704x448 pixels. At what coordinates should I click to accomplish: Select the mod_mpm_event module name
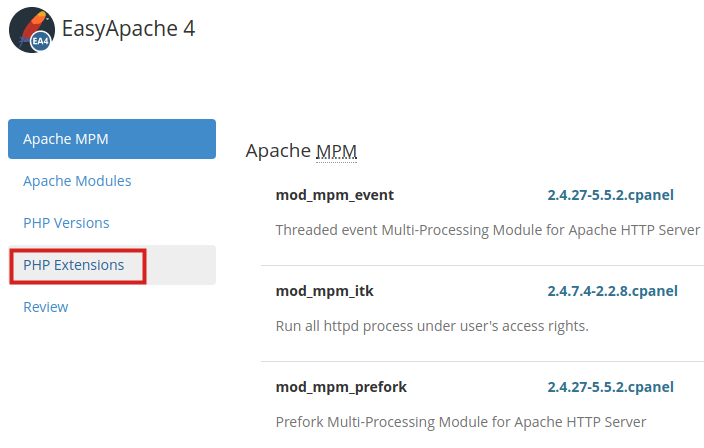335,195
